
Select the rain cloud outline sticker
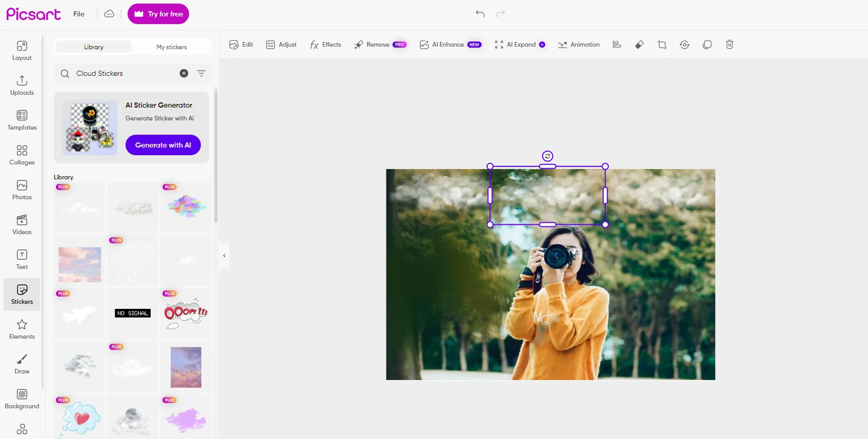tap(133, 260)
